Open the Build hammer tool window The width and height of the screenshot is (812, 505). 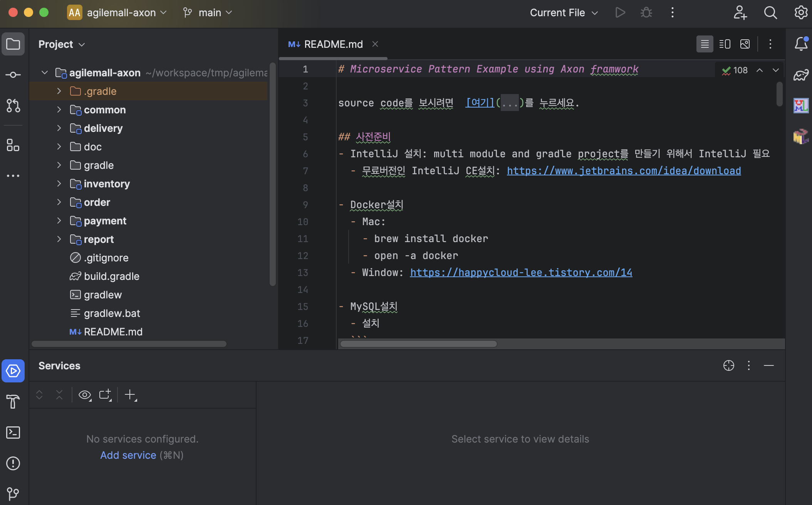coord(13,402)
